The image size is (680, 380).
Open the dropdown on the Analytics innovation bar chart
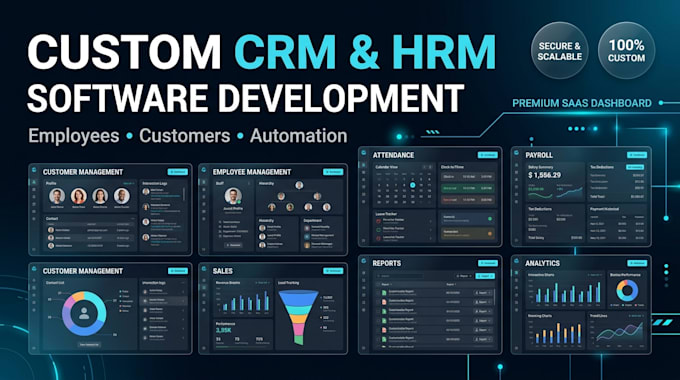[x=595, y=275]
